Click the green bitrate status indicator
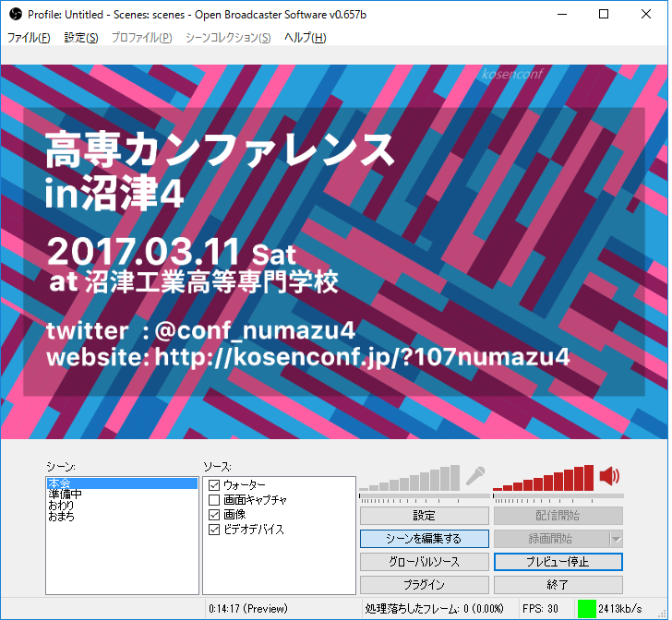Screen dimensions: 672x620 pyautogui.click(x=587, y=609)
